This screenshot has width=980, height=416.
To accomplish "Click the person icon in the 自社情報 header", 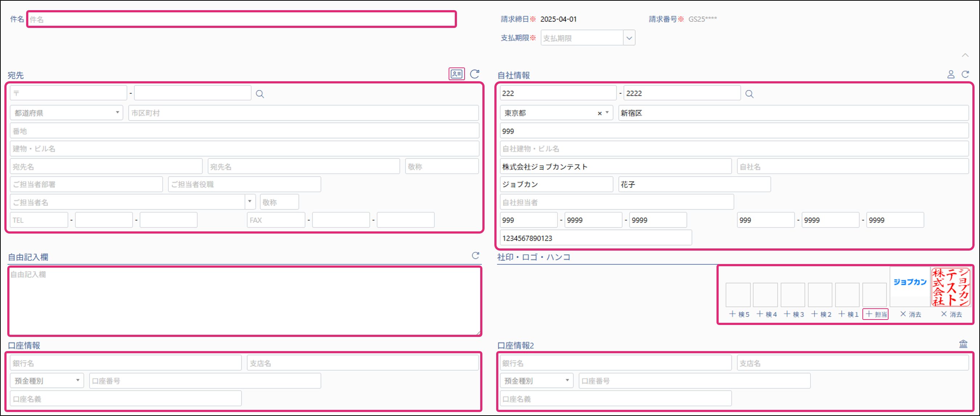I will point(950,74).
